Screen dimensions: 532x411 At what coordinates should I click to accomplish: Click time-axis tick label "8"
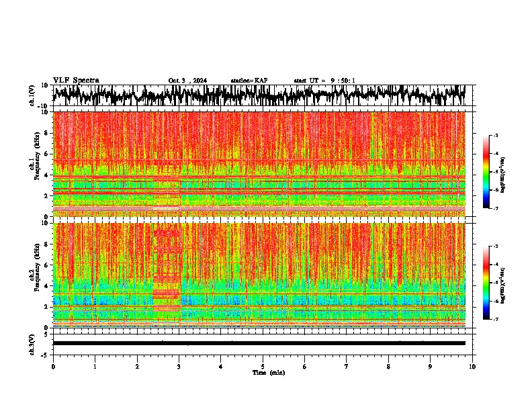[388, 367]
